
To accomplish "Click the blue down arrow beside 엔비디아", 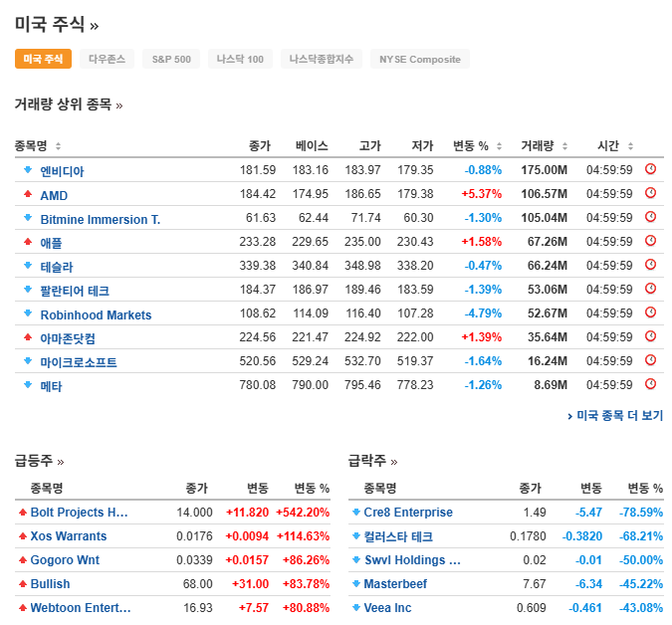I will (28, 169).
